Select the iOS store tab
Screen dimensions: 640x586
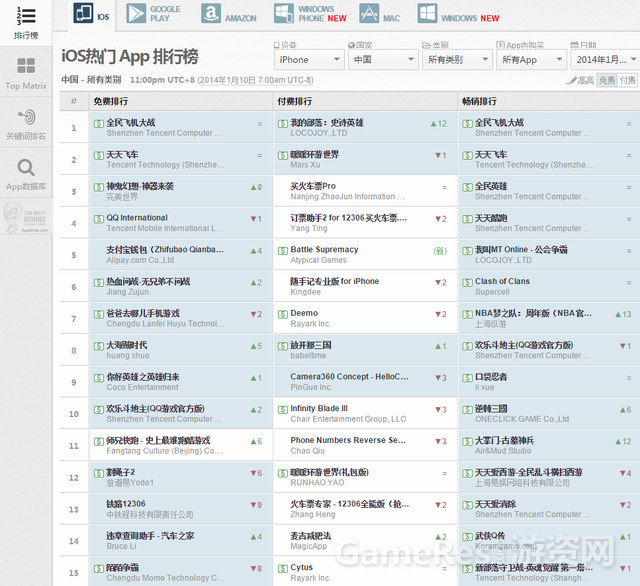[92, 14]
